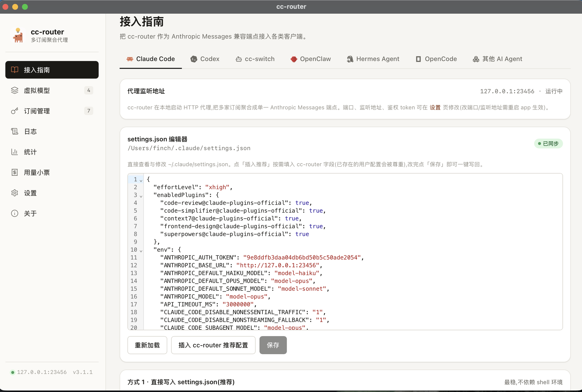Screen dimensions: 582x392
Task: Click the "http://127.0.0.1:23456" base URL value
Action: [278, 265]
